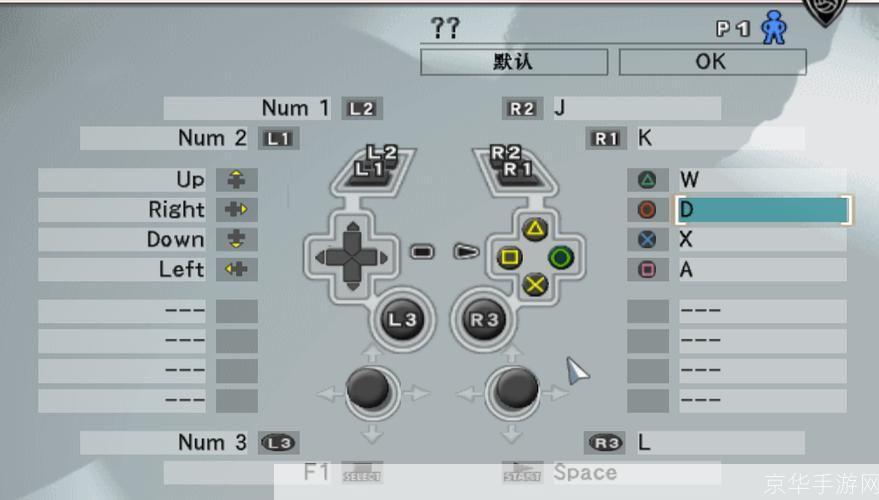
Task: Click the Triangle button on the controller diagram
Action: [x=535, y=229]
